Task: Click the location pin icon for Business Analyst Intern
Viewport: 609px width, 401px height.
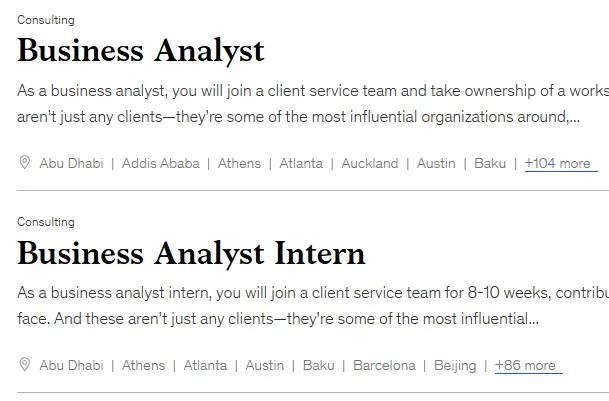Action: tap(25, 365)
